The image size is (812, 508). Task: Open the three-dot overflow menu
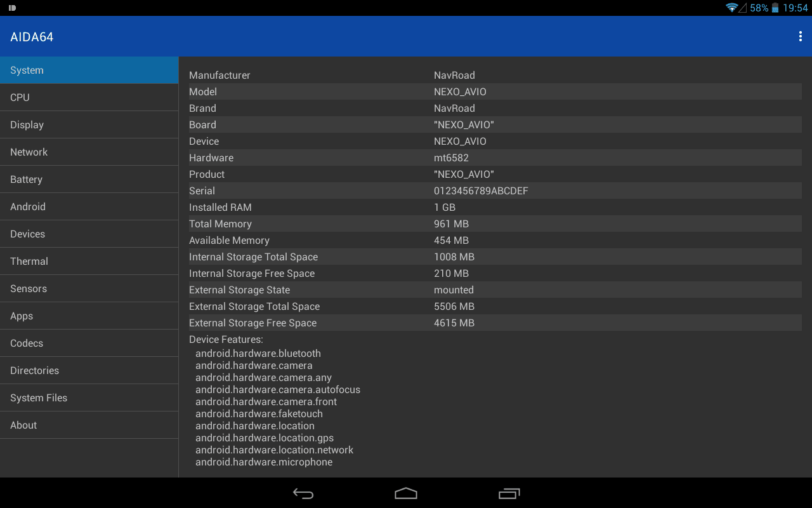point(800,37)
